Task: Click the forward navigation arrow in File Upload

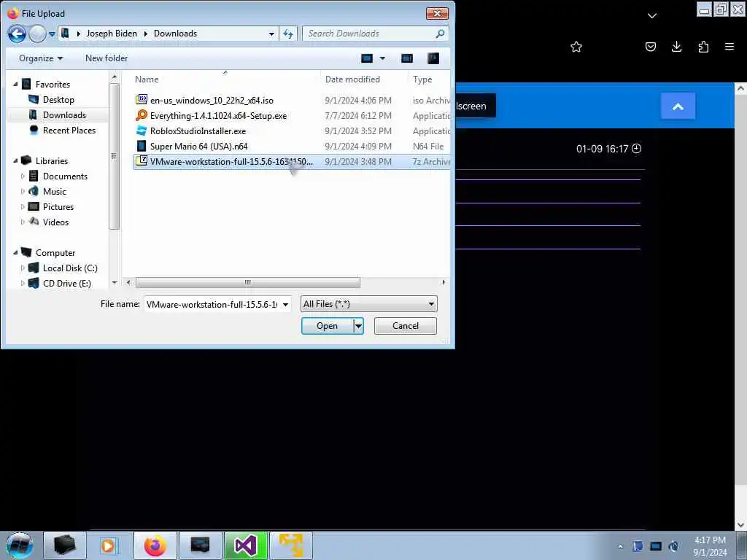Action: [x=37, y=34]
